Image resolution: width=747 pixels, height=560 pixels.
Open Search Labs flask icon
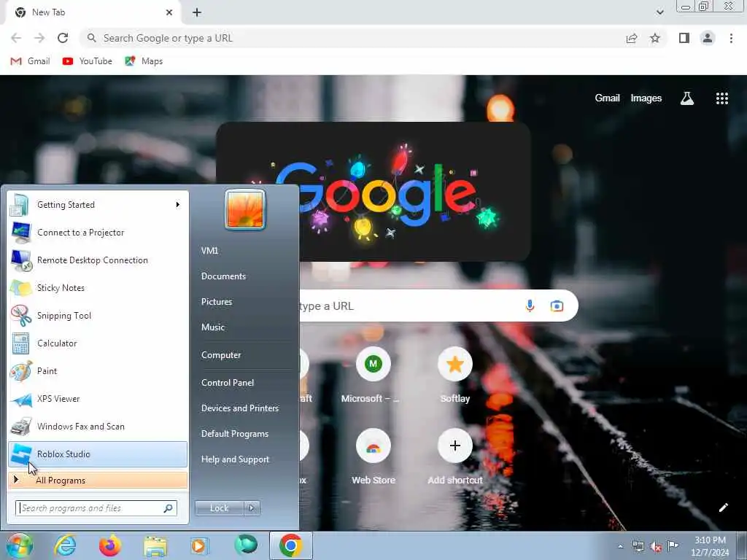click(x=687, y=98)
